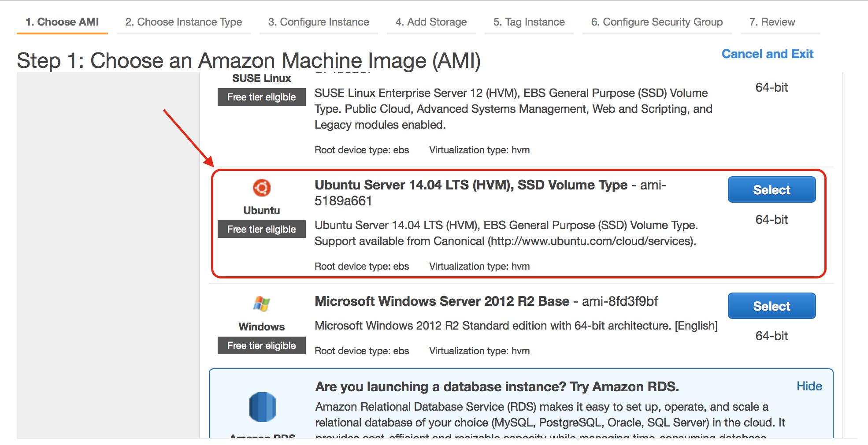868x445 pixels.
Task: Switch to Choose Instance Type tab
Action: [x=183, y=22]
